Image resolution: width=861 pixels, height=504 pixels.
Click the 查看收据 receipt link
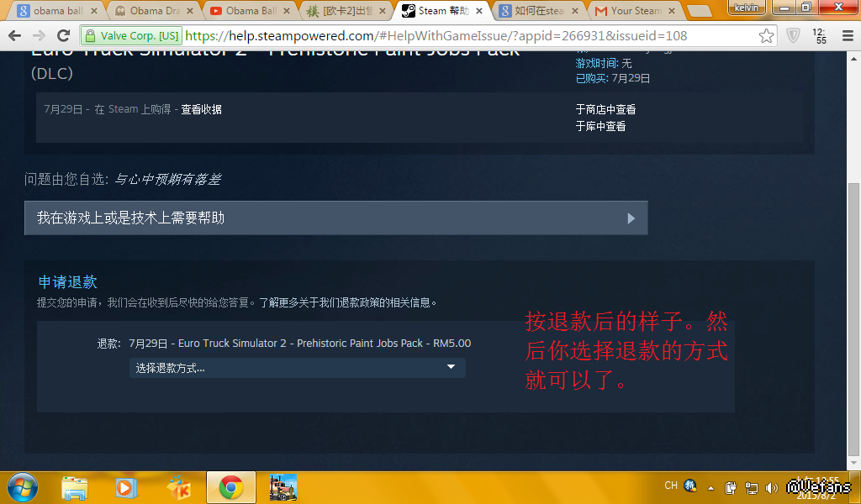point(202,109)
